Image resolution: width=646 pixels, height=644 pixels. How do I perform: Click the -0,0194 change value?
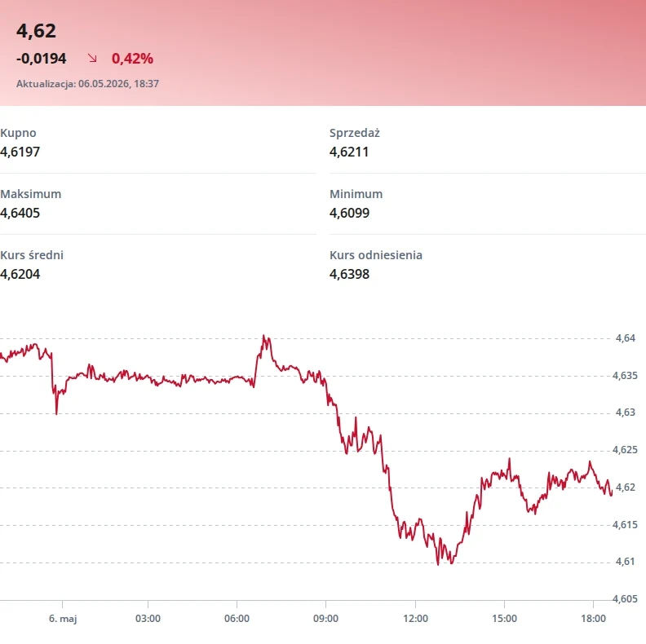[x=42, y=59]
